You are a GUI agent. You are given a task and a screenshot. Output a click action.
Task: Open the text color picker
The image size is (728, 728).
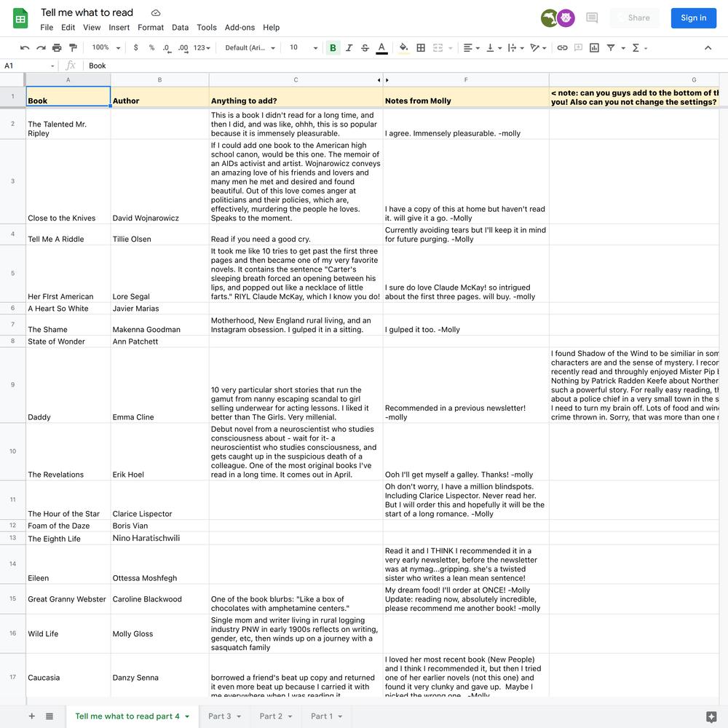381,48
